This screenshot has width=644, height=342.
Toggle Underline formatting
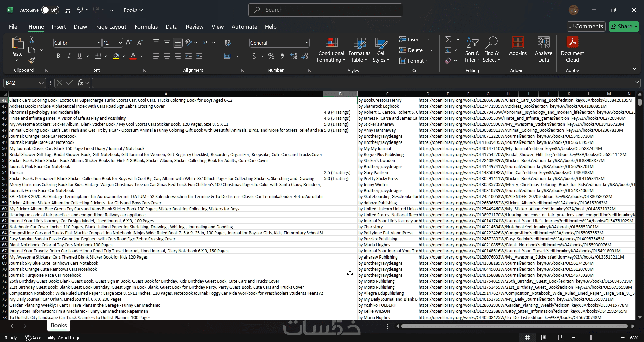79,56
